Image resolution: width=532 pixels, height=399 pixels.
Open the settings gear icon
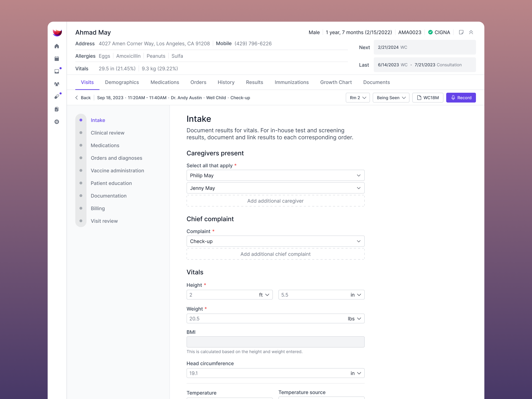57,122
